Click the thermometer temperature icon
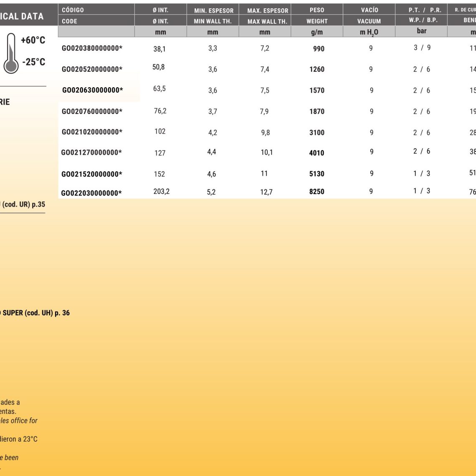 pos(11,53)
